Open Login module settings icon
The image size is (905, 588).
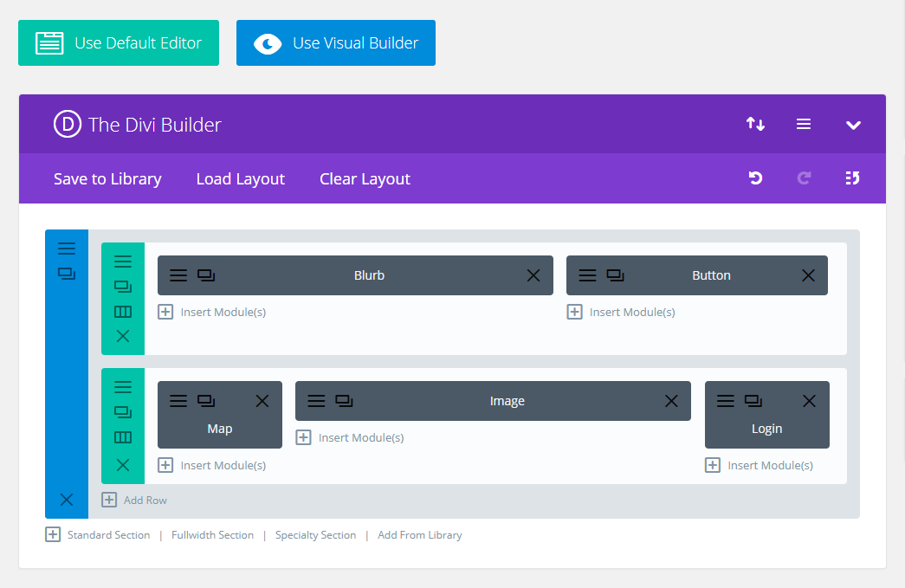726,400
